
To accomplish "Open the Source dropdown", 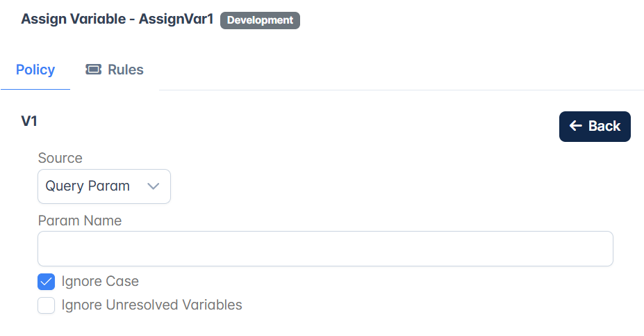I will click(104, 186).
